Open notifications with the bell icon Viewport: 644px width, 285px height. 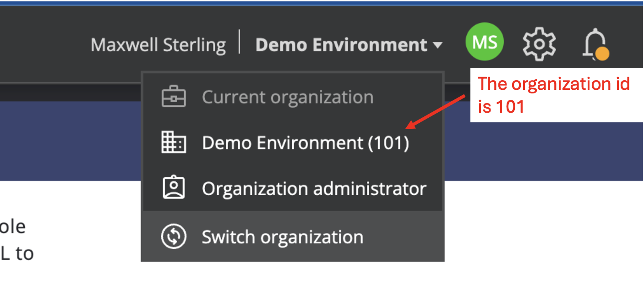(594, 44)
